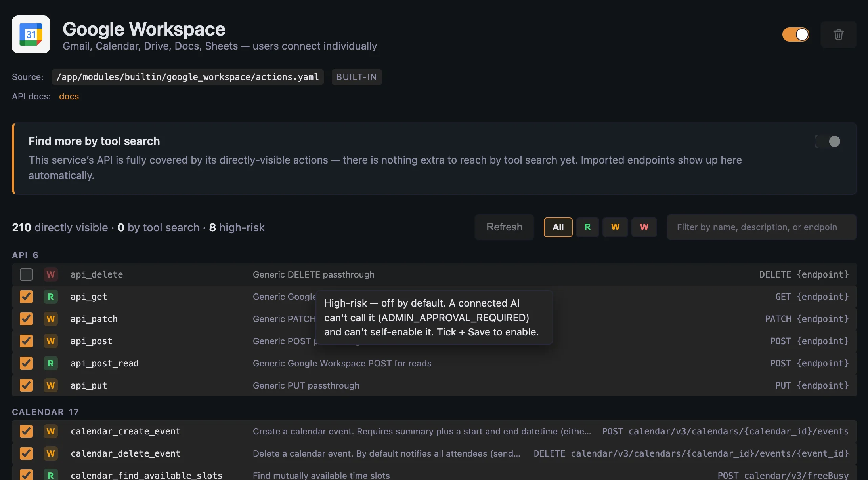Click the W badge beside api_post
This screenshot has height=480, width=868.
coord(51,341)
